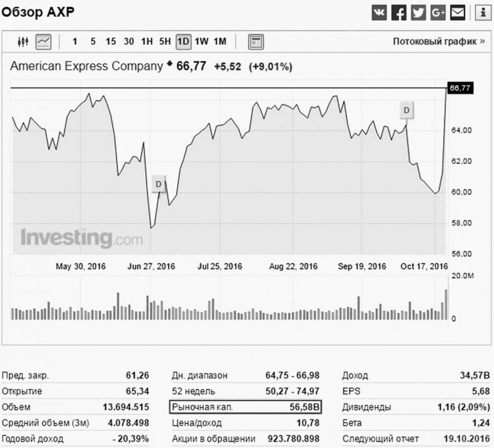This screenshot has width=494, height=448.
Task: Switch to candlestick chart type
Action: click(24, 42)
